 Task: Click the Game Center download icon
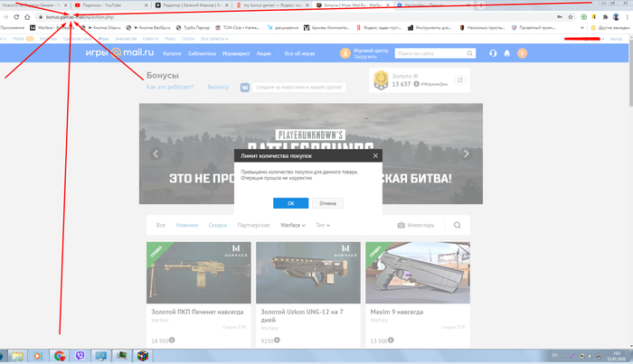345,53
